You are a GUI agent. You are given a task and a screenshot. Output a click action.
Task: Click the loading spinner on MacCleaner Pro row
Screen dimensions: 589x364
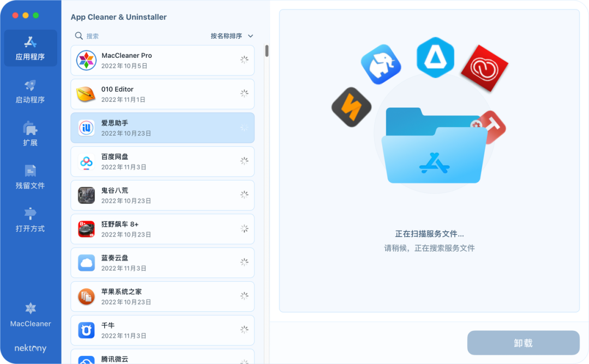tap(244, 59)
